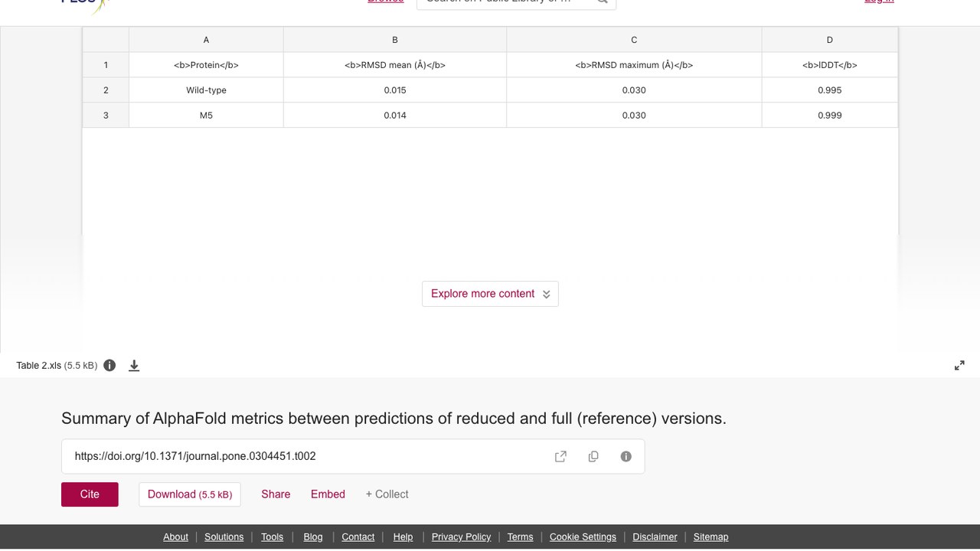The height and width of the screenshot is (551, 980).
Task: Select column header D in the table
Action: (829, 40)
